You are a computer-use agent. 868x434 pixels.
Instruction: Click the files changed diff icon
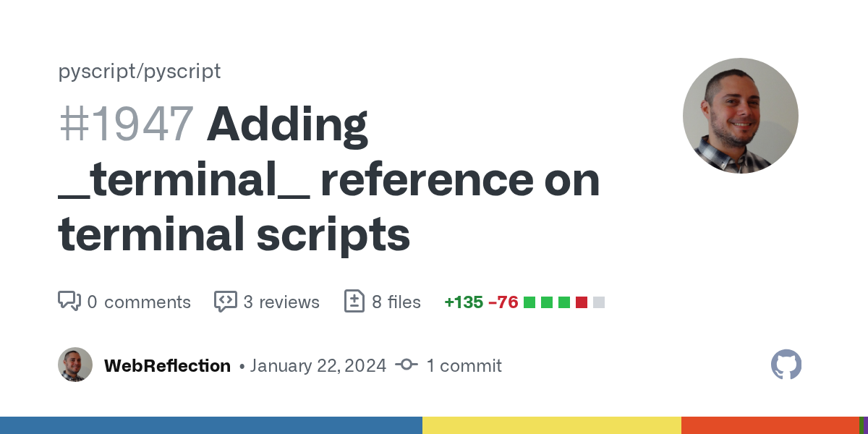pyautogui.click(x=354, y=301)
